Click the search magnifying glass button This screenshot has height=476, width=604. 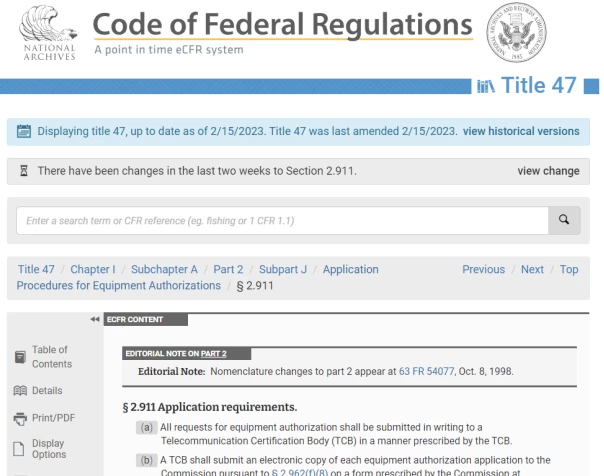(x=564, y=220)
